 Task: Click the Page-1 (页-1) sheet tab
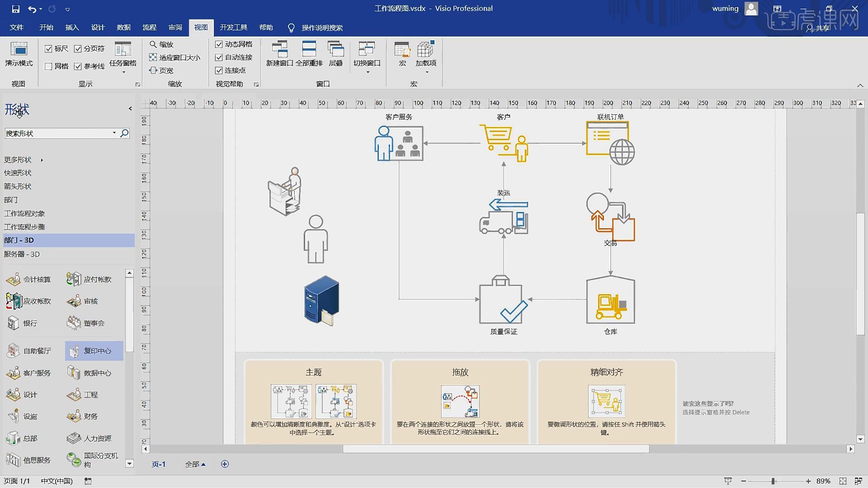(x=159, y=464)
